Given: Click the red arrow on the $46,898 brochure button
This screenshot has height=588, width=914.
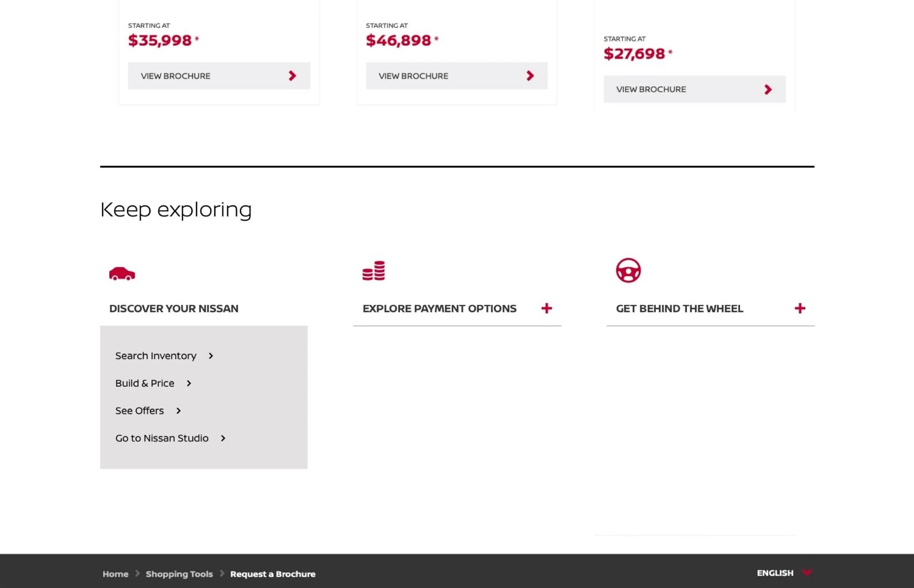Looking at the screenshot, I should 530,75.
